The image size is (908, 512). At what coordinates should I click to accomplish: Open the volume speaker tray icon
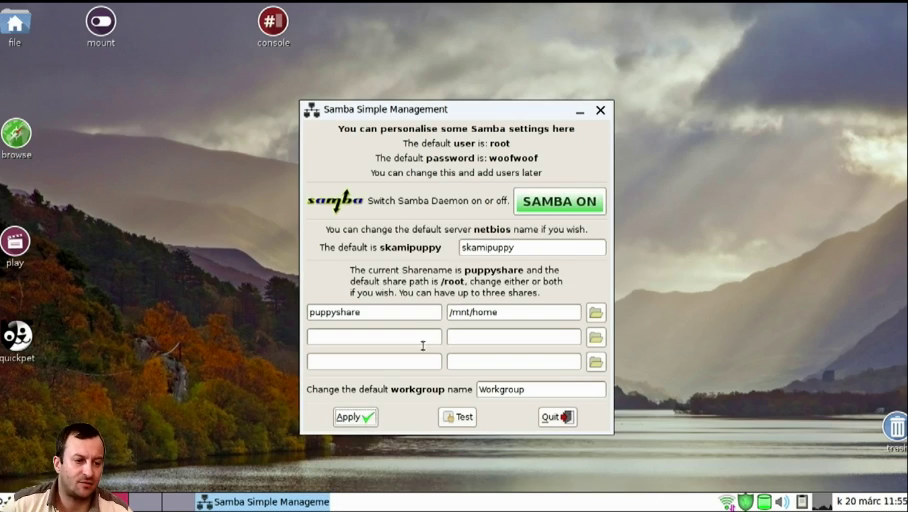coord(782,502)
